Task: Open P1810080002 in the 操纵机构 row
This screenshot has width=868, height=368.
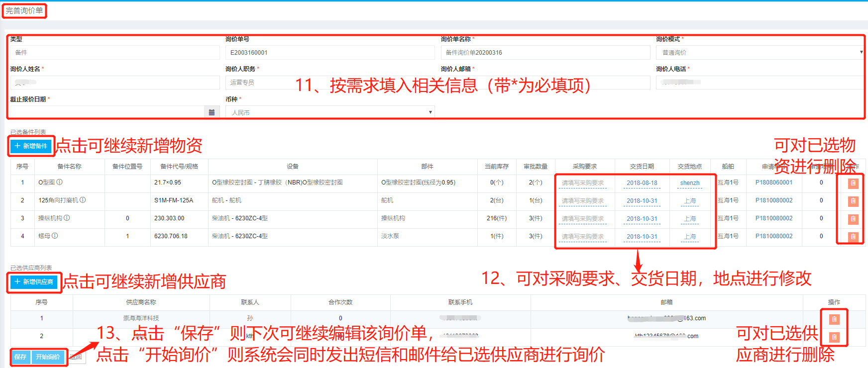Action: pyautogui.click(x=774, y=218)
